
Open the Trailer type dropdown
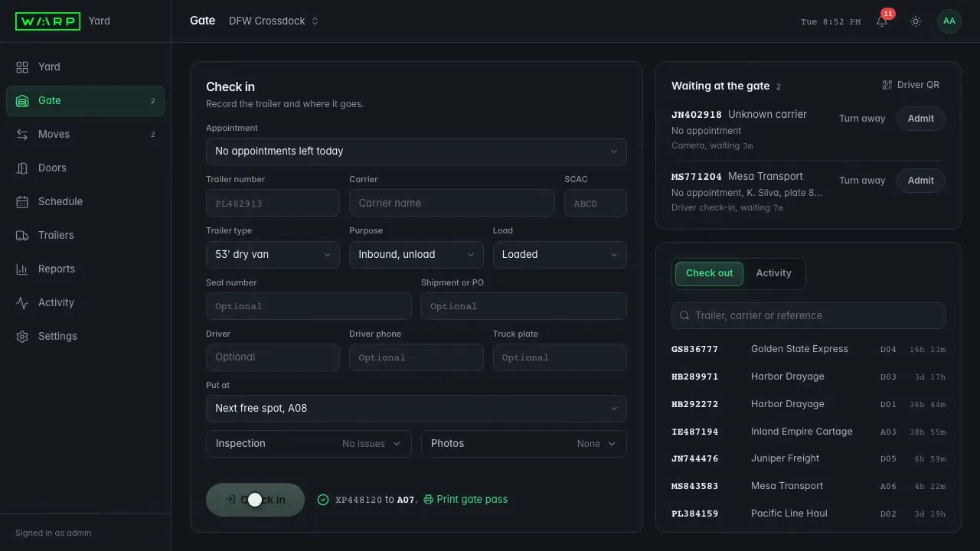tap(273, 255)
